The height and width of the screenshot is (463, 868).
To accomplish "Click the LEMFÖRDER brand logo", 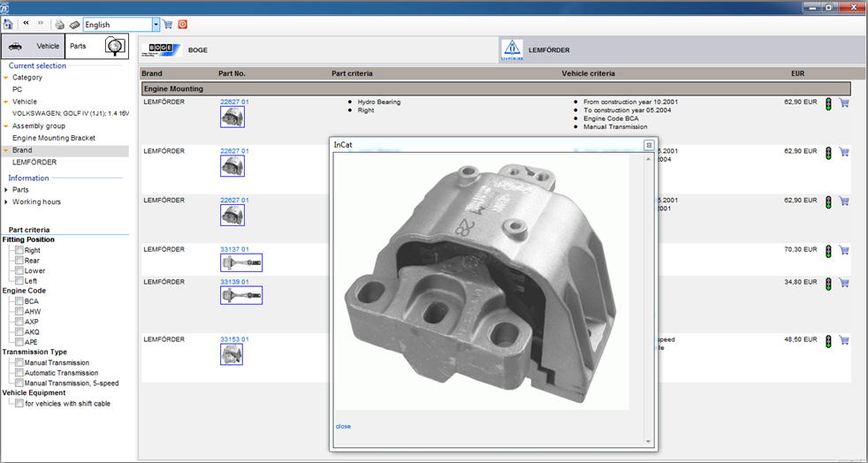I will coord(512,49).
